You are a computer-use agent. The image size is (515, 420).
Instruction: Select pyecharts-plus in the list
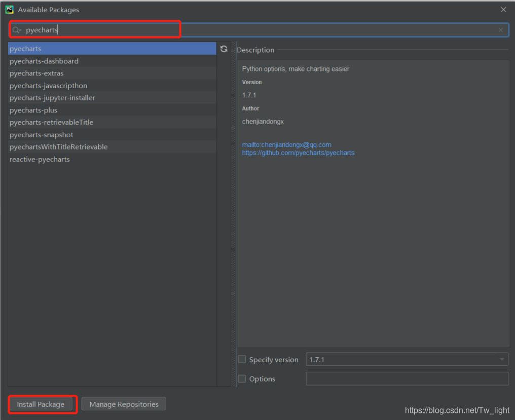point(112,110)
